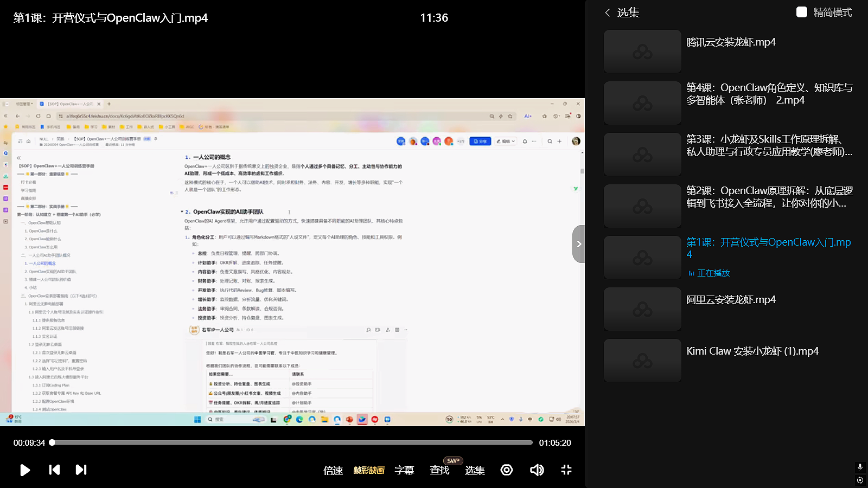
Task: Open the 选集 episode list in the control bar
Action: click(x=475, y=470)
